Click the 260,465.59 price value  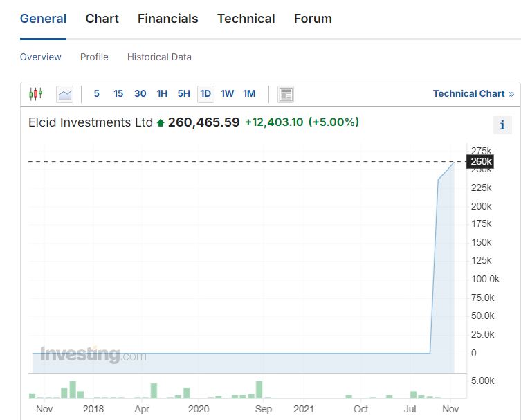(x=203, y=122)
